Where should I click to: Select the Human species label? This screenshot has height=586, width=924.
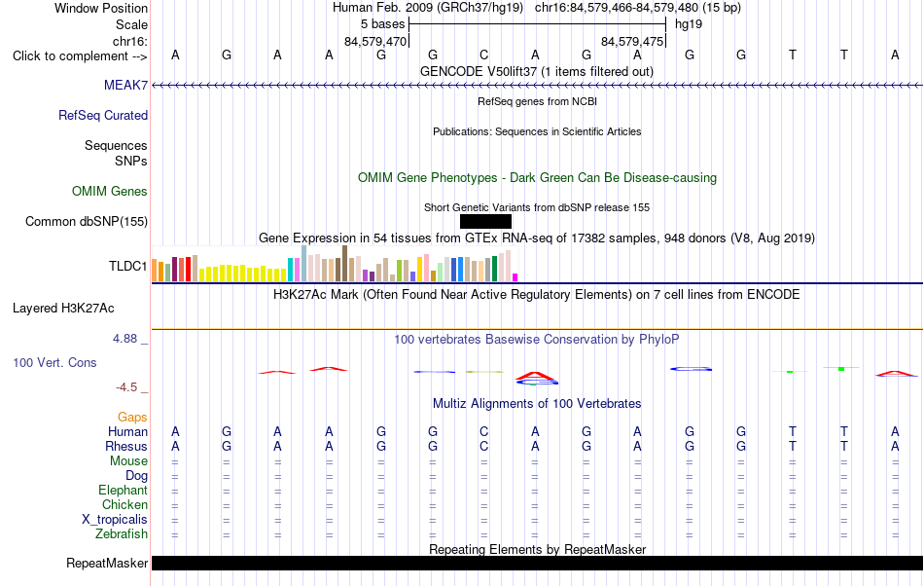127,431
